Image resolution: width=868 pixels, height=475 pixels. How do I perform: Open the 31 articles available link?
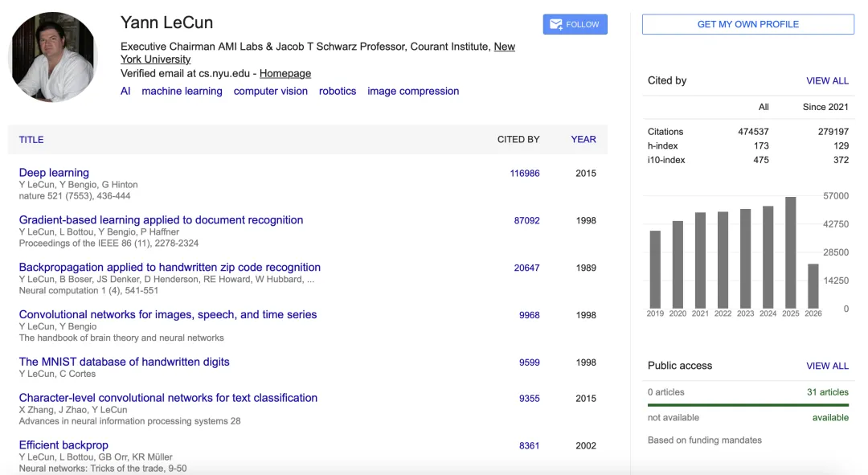828,392
